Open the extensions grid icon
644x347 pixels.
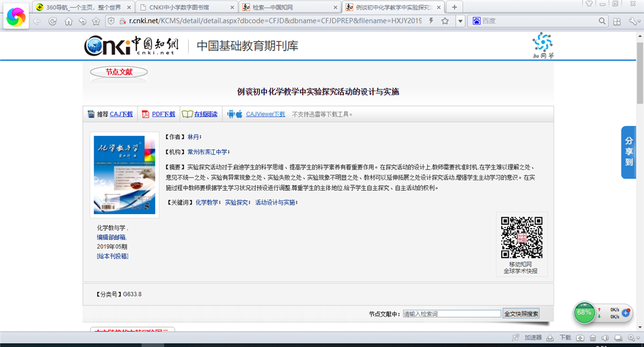click(617, 21)
